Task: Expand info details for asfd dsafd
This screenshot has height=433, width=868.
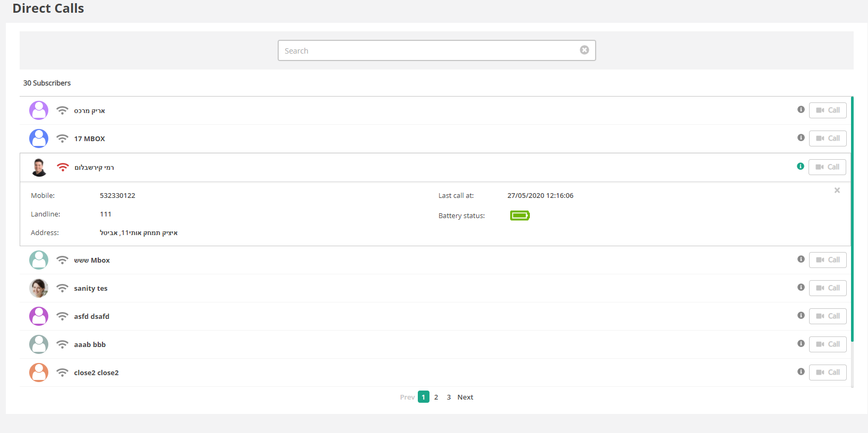Action: coord(801,316)
